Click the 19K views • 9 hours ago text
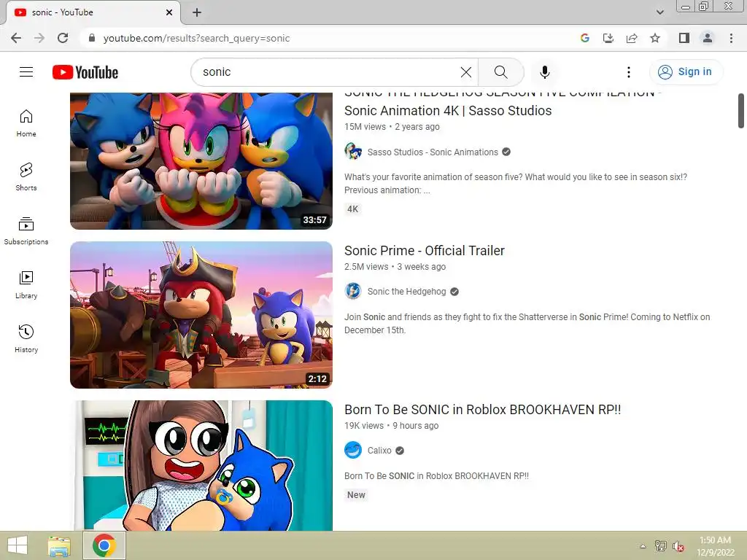Image resolution: width=747 pixels, height=560 pixels. tap(391, 426)
